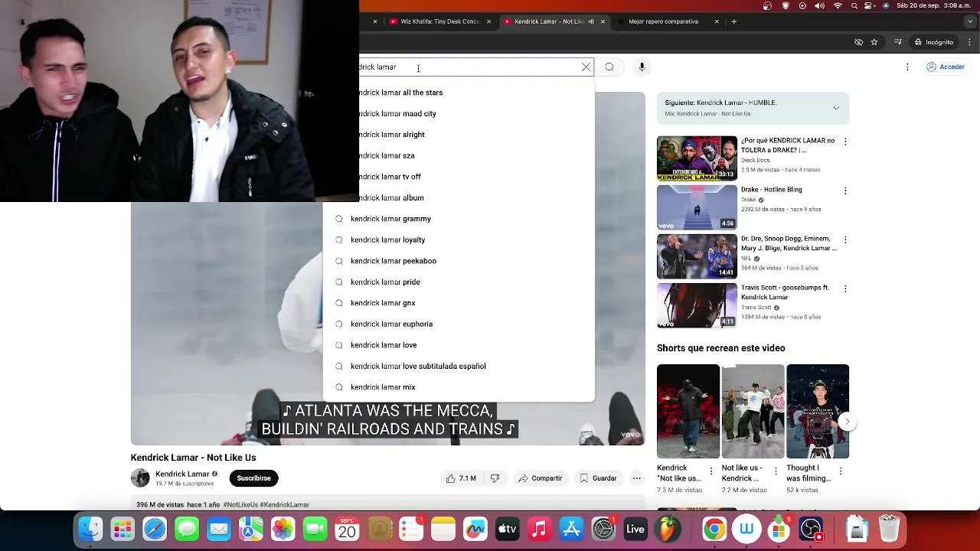
Task: Clear the YouTube search box text
Action: coord(586,67)
